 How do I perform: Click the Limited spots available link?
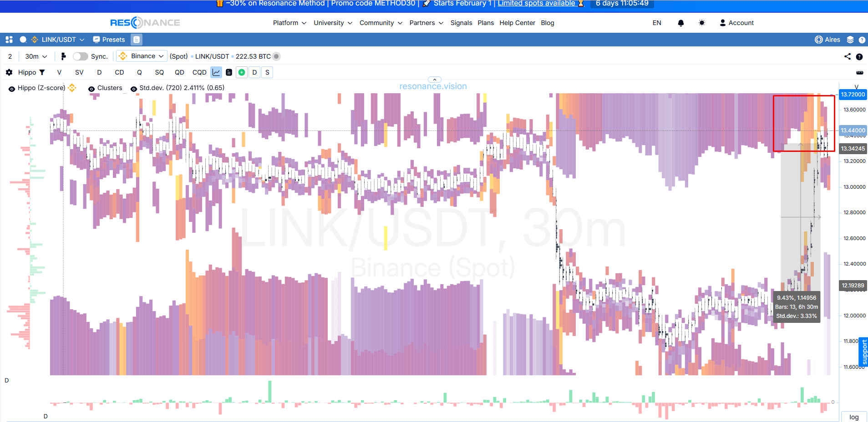click(536, 4)
